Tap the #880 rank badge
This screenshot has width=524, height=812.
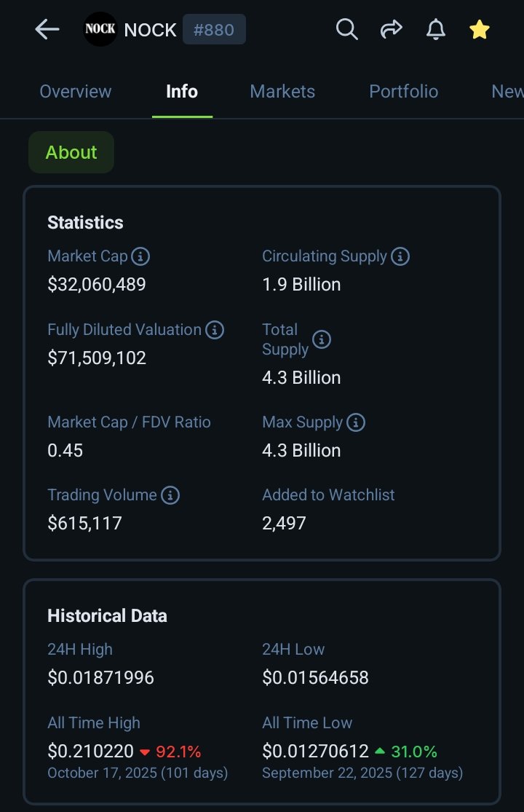pos(214,30)
